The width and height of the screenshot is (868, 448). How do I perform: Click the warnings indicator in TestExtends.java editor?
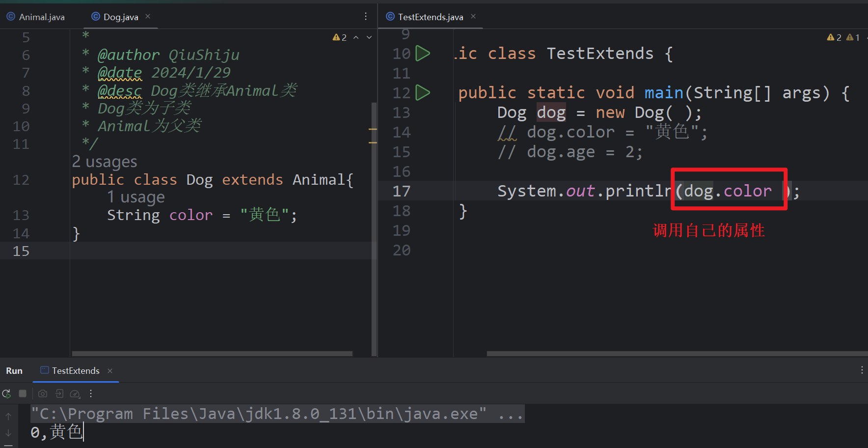(x=834, y=37)
